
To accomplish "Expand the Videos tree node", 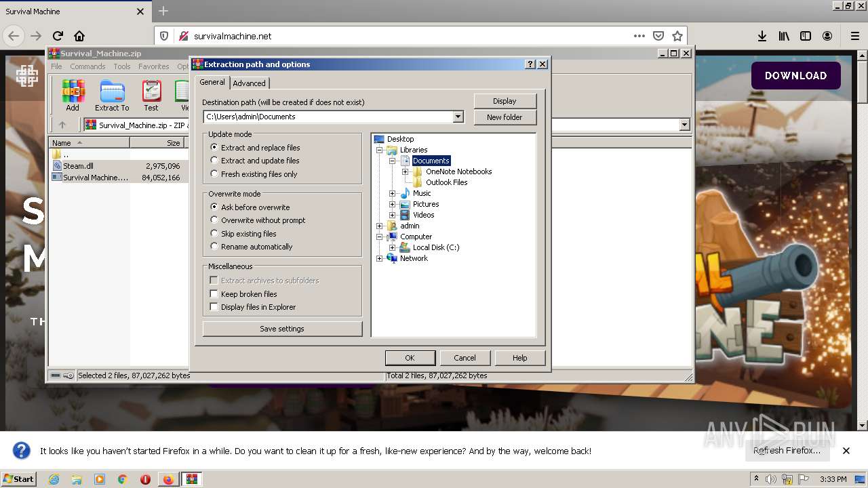I will tap(393, 215).
